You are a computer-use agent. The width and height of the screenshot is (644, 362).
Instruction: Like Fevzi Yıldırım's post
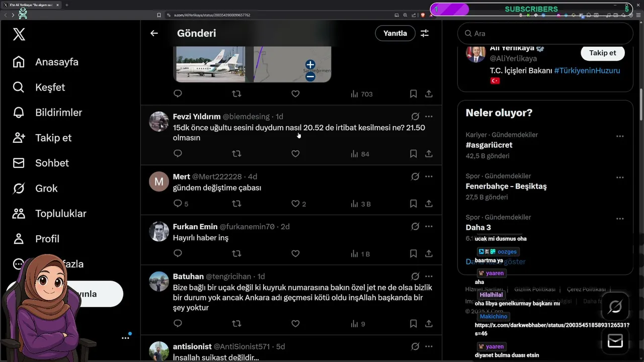[x=295, y=153]
